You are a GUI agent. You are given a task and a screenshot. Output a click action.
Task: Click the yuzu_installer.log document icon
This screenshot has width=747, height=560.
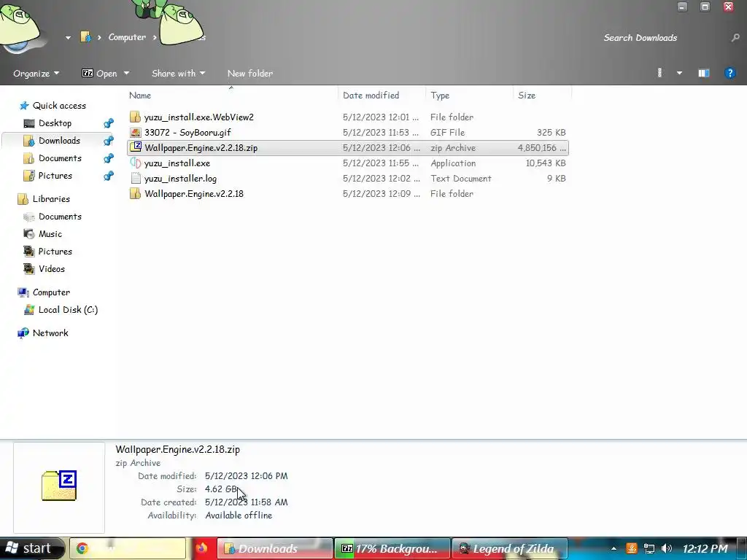[135, 178]
